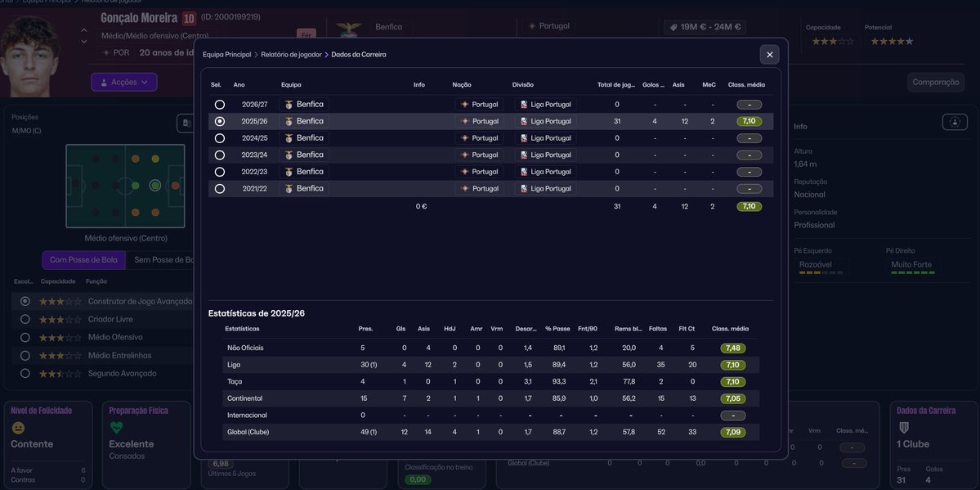The width and height of the screenshot is (980, 490).
Task: Select the 2021/22 season radio button
Action: 219,189
